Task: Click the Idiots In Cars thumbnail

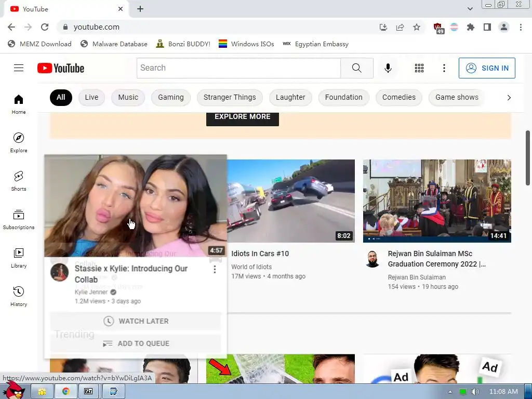Action: [x=291, y=201]
